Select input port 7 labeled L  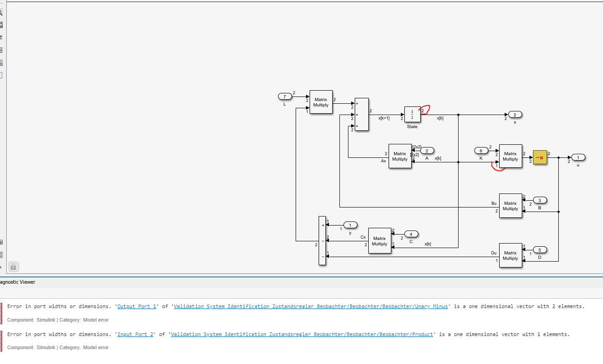(284, 97)
